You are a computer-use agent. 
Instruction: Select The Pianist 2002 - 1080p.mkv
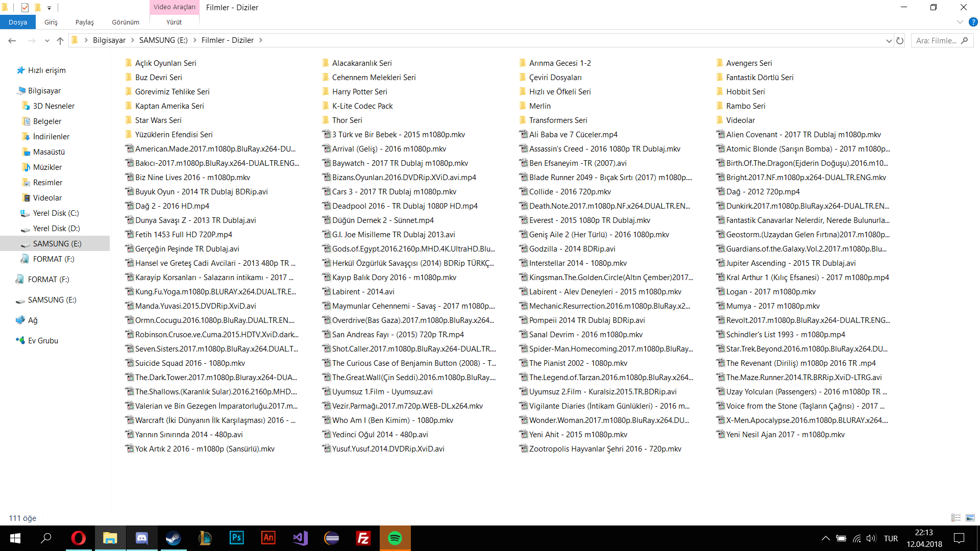578,363
